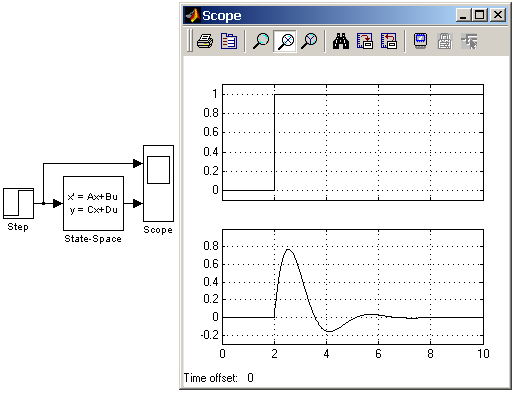Click the '1' y-axis label on top plot

pyautogui.click(x=215, y=94)
